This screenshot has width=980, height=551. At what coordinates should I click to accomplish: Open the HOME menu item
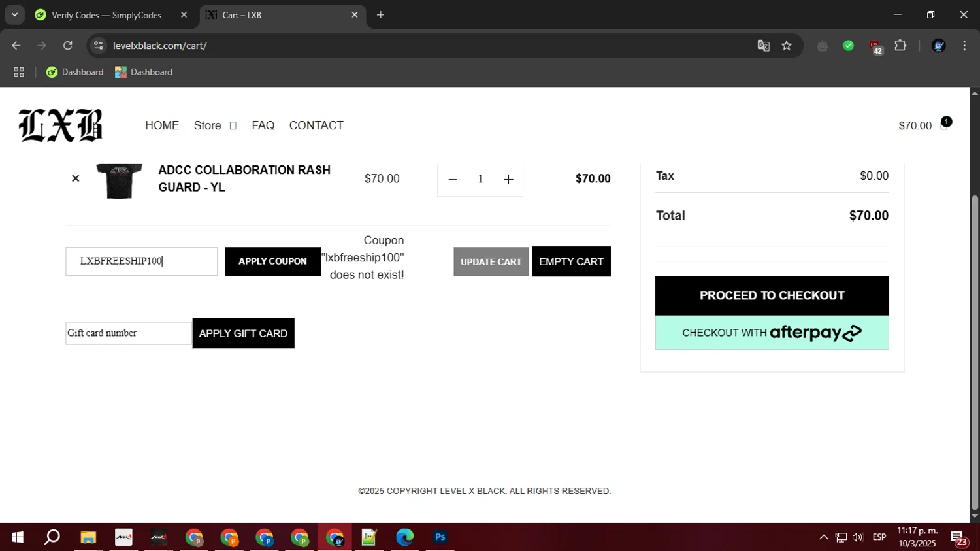tap(162, 125)
